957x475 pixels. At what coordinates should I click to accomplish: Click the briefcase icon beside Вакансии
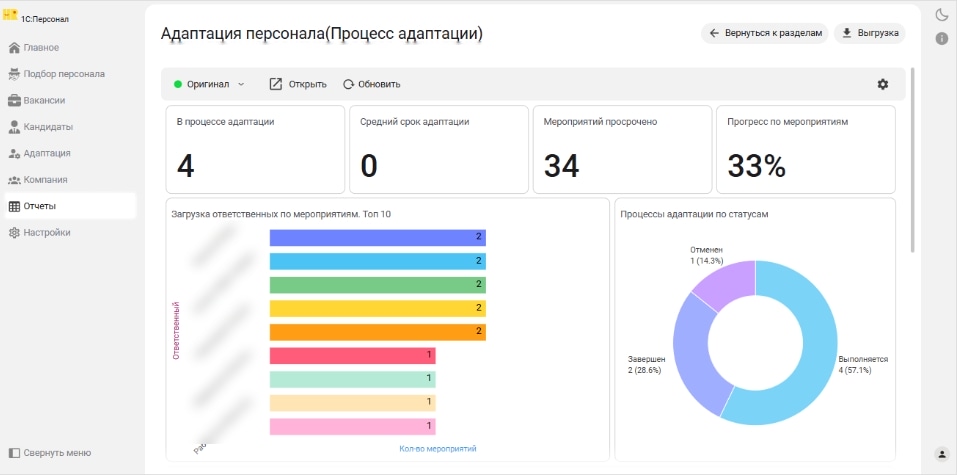(x=15, y=100)
